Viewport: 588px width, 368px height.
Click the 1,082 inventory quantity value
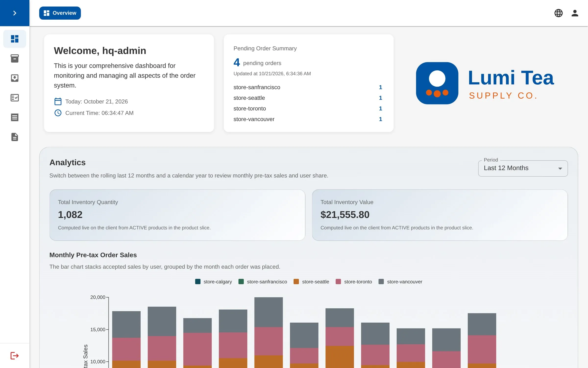coord(70,215)
